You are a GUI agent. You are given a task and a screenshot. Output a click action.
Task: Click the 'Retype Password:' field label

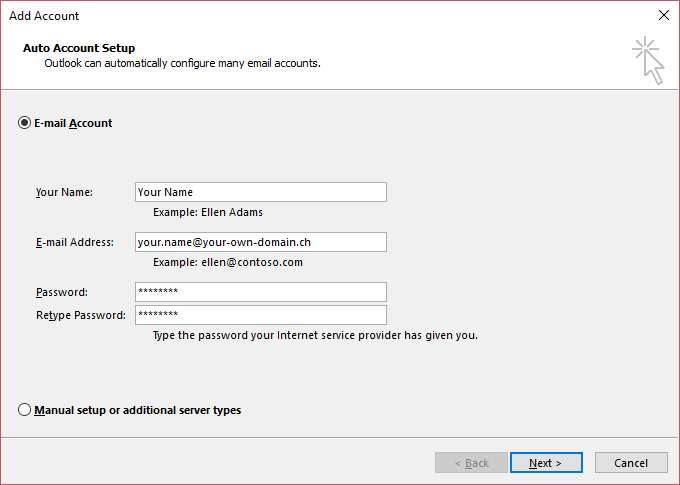click(x=81, y=315)
